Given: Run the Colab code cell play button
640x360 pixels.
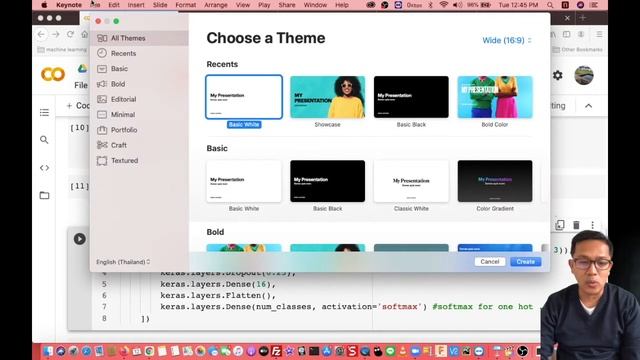Looking at the screenshot, I should tap(80, 239).
